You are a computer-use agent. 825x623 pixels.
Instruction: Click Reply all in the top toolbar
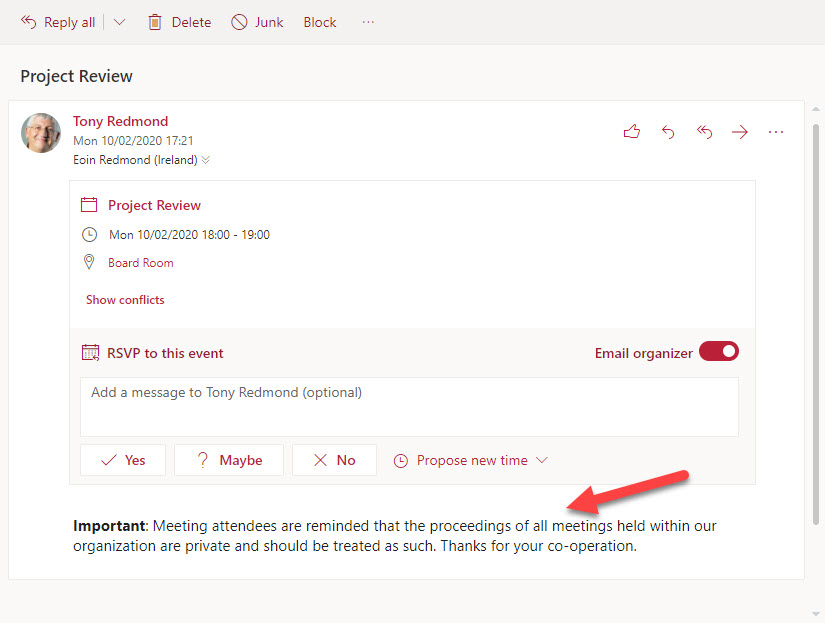pyautogui.click(x=58, y=22)
